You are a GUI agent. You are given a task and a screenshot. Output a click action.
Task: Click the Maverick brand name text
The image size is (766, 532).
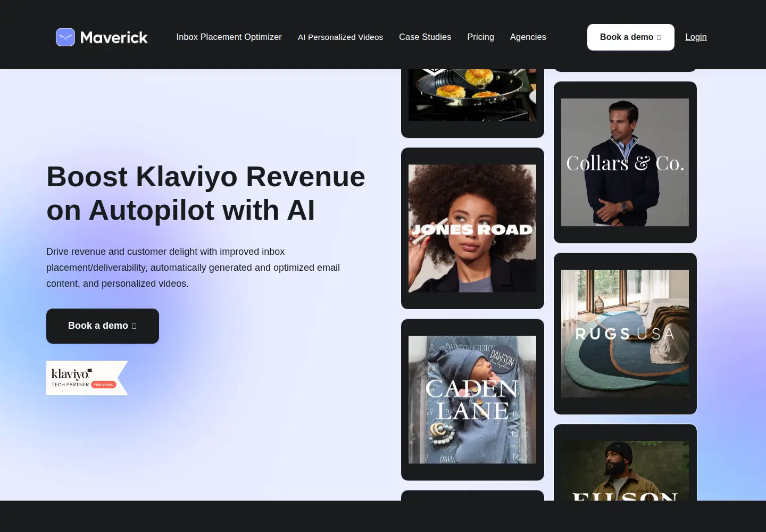point(114,37)
